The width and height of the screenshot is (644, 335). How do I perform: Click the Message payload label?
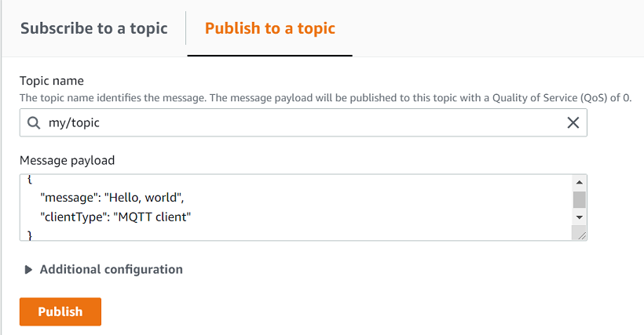67,160
